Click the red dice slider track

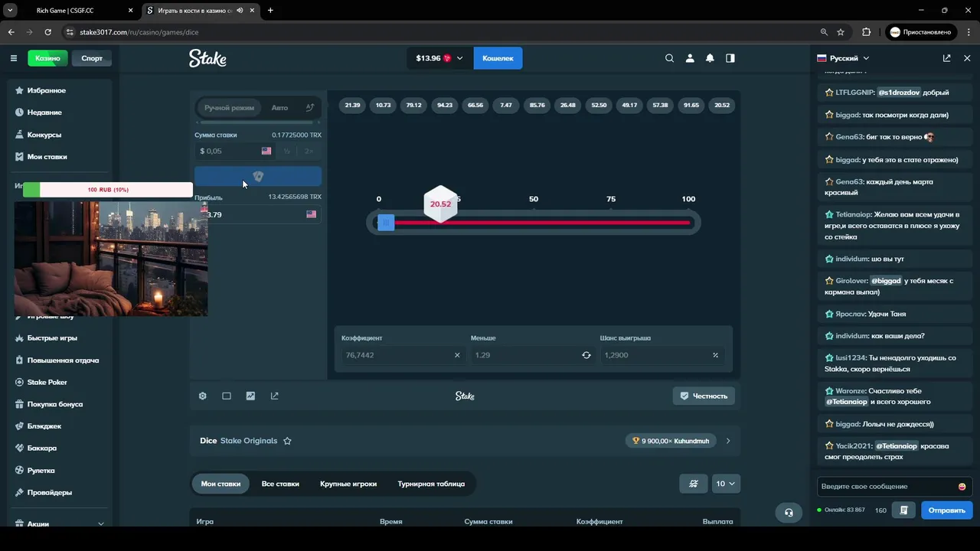point(541,223)
